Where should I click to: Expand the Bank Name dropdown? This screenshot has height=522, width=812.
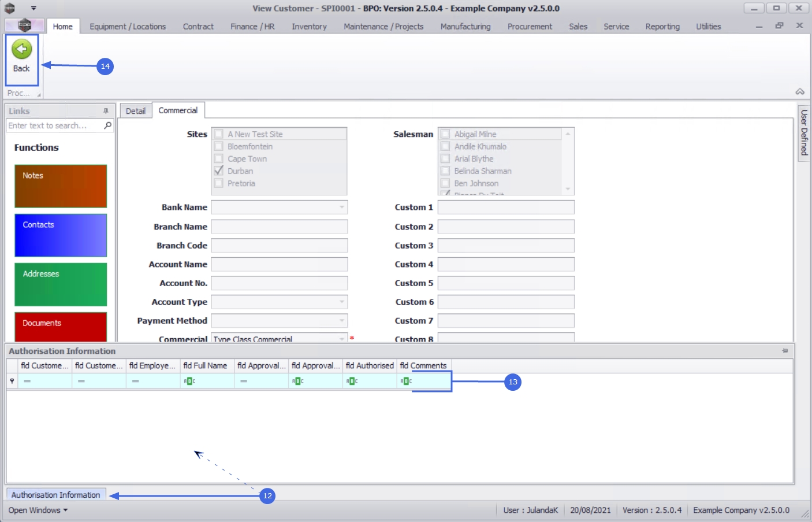point(342,207)
